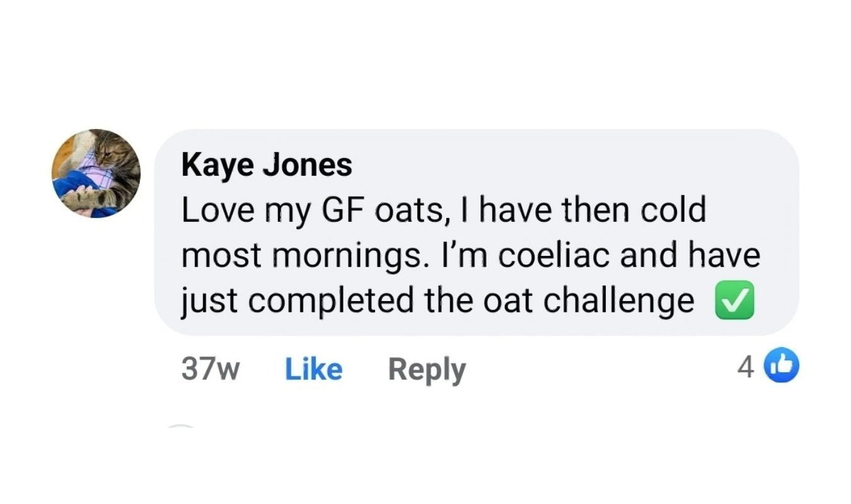The image size is (851, 504).
Task: Open the 37w comment timestamp
Action: pos(211,369)
